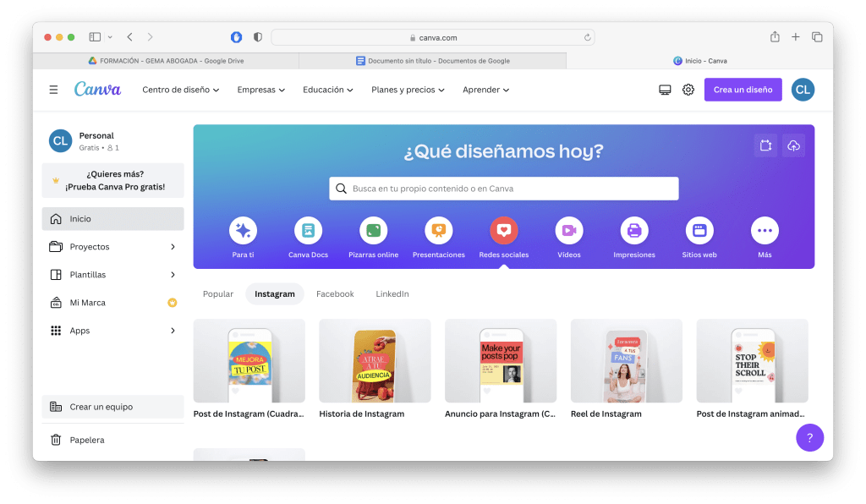Image resolution: width=866 pixels, height=504 pixels.
Task: Select the Impresiones printer icon
Action: pos(634,231)
